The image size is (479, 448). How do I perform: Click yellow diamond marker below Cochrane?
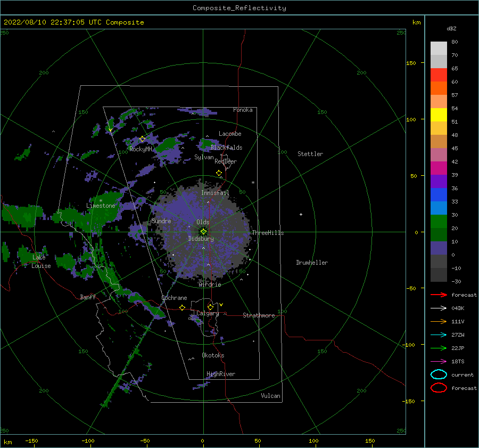[x=183, y=307]
